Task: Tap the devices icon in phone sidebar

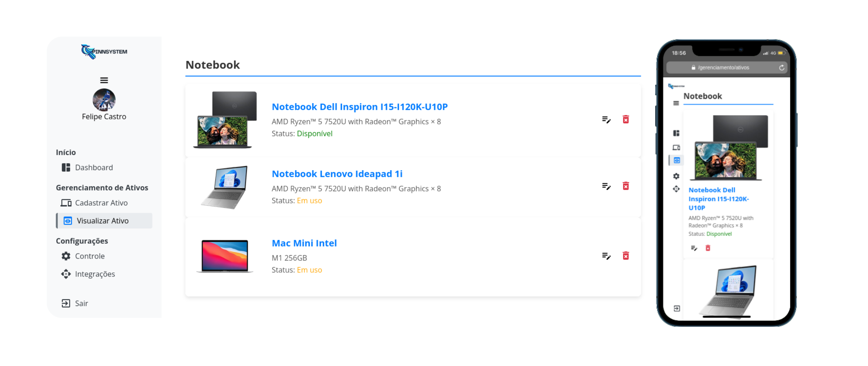Action: tap(676, 147)
